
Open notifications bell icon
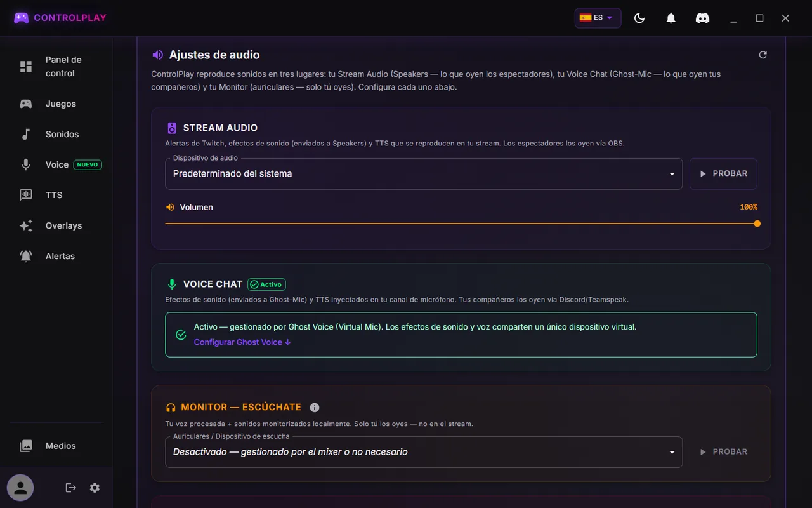click(671, 18)
